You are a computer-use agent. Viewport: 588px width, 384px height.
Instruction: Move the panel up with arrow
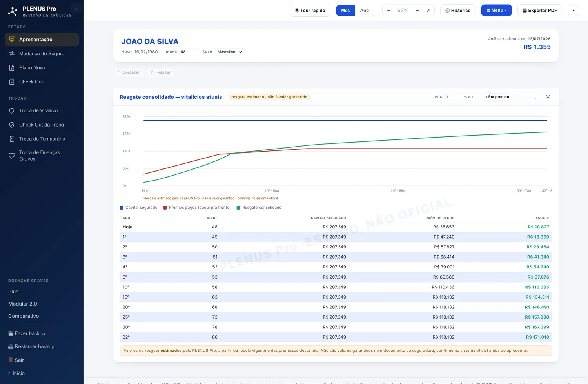(523, 97)
